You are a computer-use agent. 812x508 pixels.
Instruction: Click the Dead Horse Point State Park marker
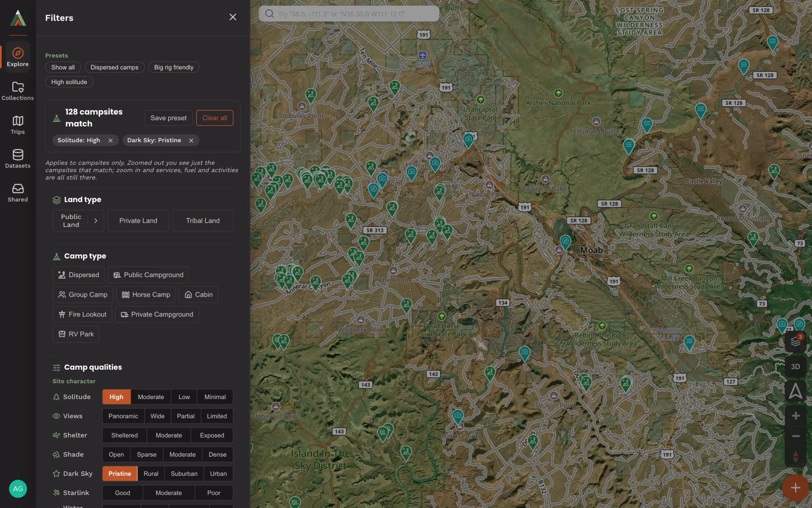pyautogui.click(x=442, y=316)
